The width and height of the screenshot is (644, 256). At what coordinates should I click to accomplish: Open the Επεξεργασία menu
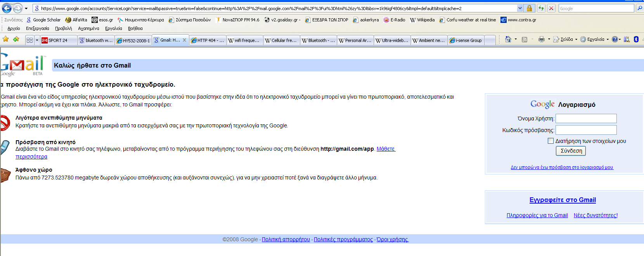click(38, 28)
